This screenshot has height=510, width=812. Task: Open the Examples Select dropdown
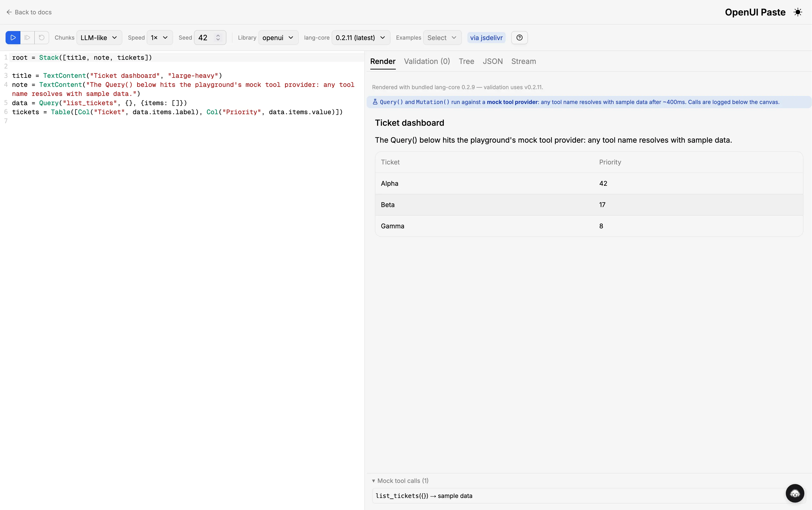(x=442, y=38)
